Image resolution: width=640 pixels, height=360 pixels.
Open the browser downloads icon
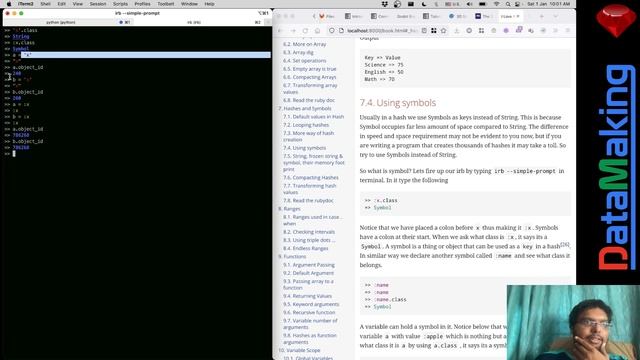(x=457, y=31)
